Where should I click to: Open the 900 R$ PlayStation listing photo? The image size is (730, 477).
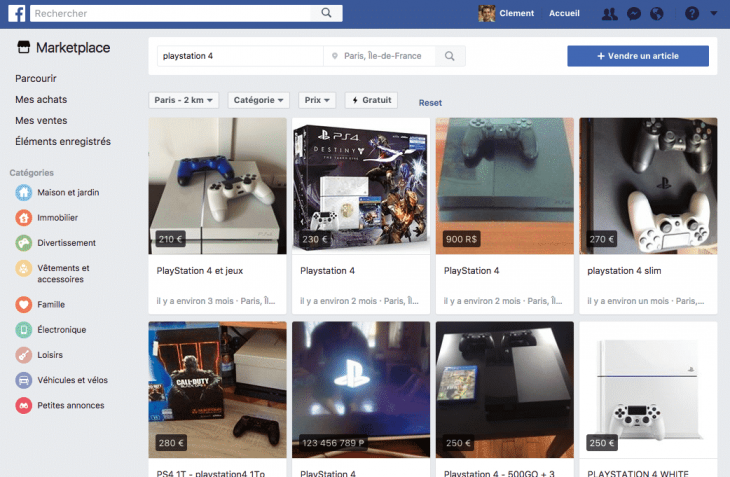[505, 186]
